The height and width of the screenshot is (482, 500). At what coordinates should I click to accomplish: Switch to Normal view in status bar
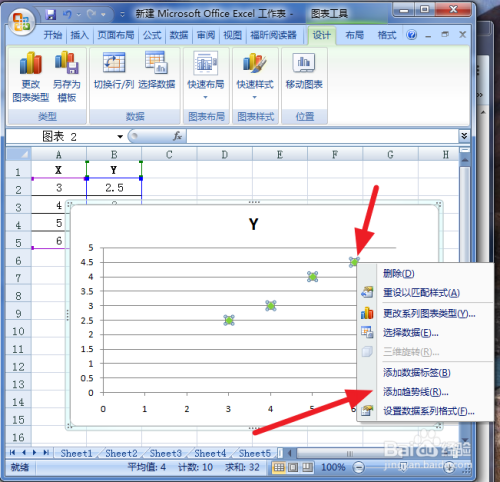tap(279, 468)
